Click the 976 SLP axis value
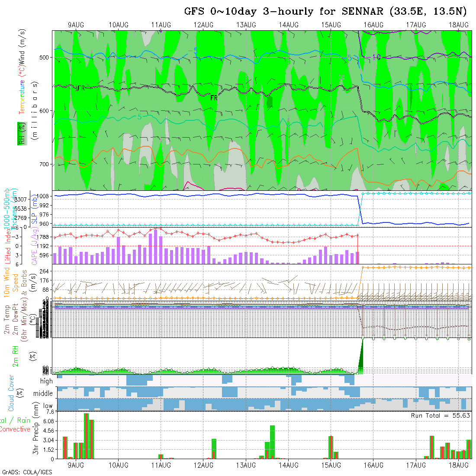The width and height of the screenshot is (476, 476). click(x=45, y=215)
